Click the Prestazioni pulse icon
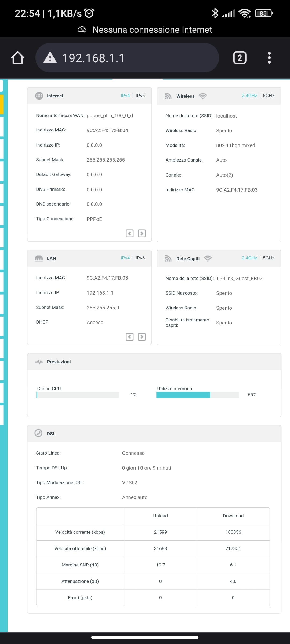This screenshot has width=290, height=644. [39, 362]
